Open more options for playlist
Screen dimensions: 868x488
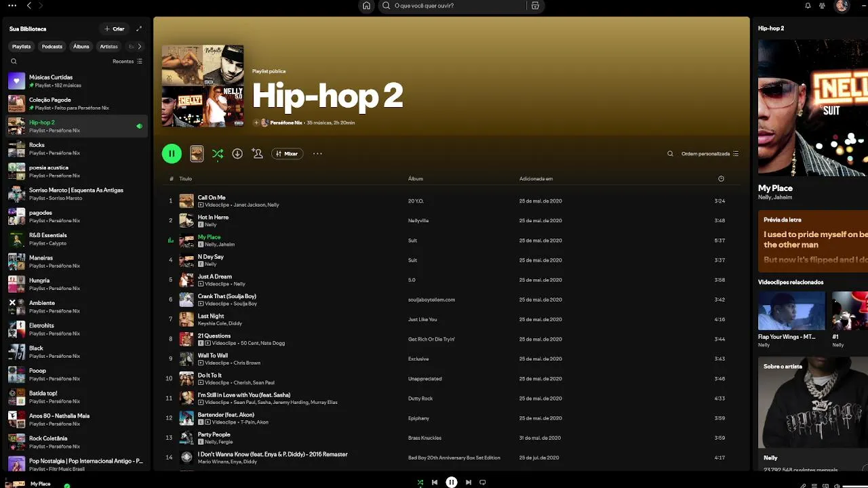317,154
